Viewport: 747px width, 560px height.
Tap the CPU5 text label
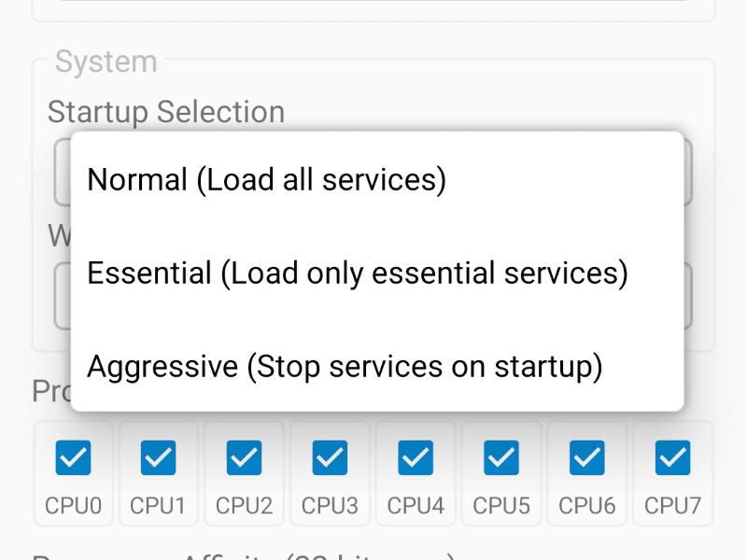click(501, 506)
